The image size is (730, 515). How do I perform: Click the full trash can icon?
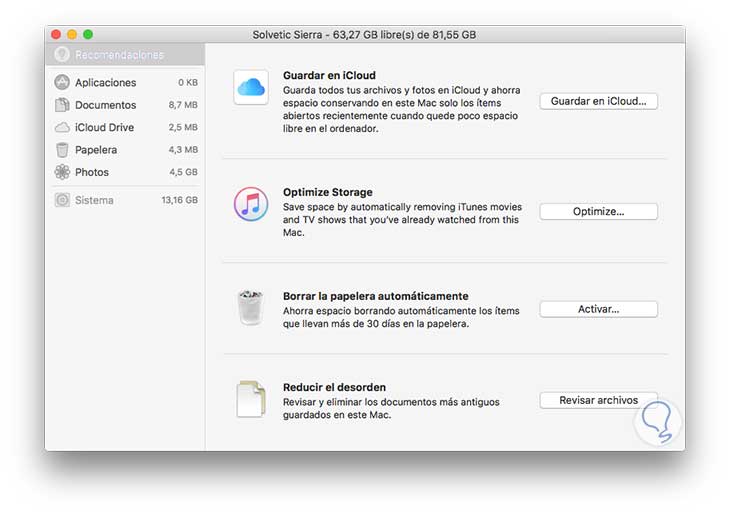pos(250,308)
